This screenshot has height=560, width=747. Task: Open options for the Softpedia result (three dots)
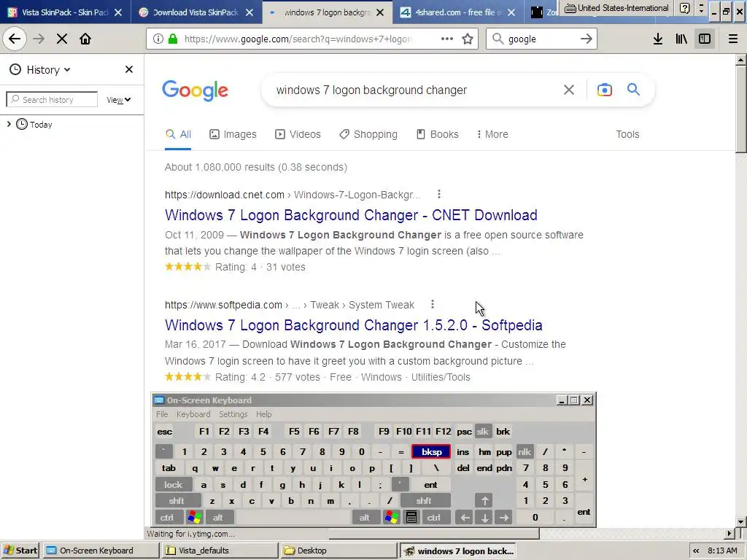pyautogui.click(x=432, y=304)
